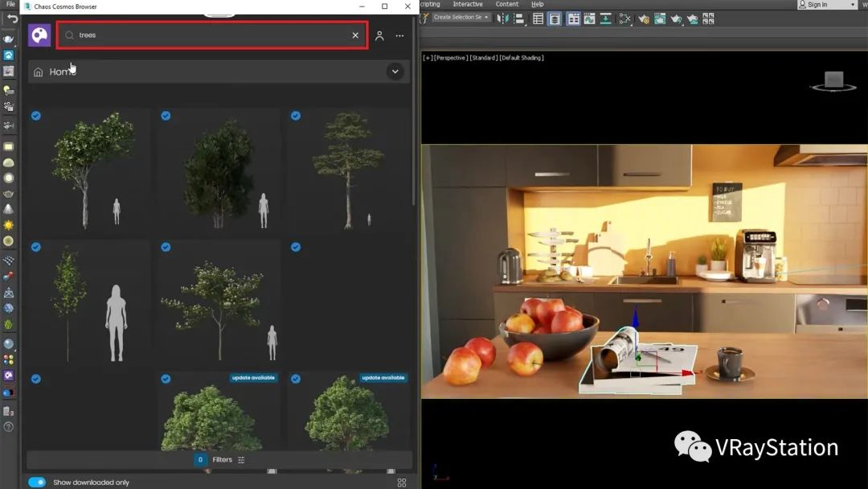Click the Mirror tool in the main toolbar

pyautogui.click(x=502, y=18)
